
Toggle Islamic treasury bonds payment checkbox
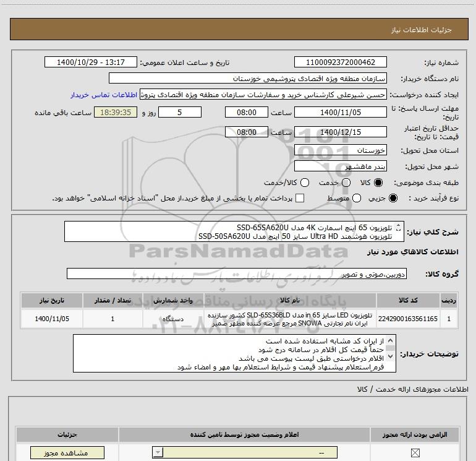(x=300, y=198)
